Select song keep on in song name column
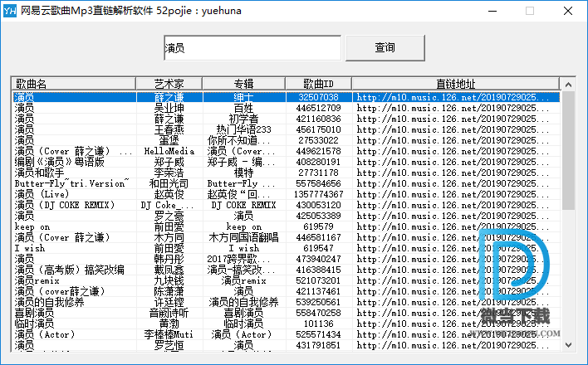 point(32,226)
